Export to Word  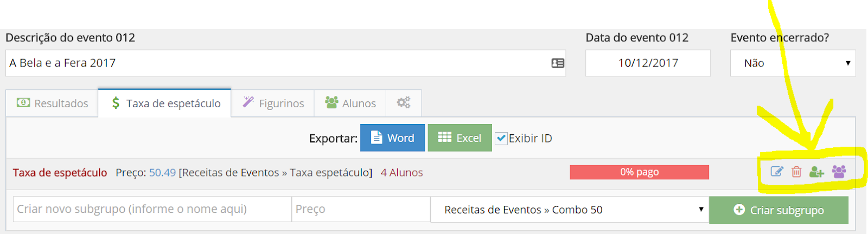tap(392, 138)
